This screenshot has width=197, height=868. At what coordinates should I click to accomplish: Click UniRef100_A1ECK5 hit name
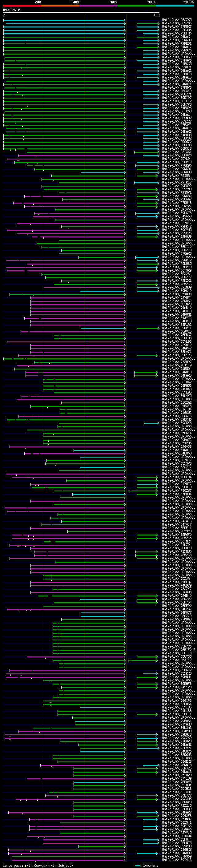pos(177,64)
